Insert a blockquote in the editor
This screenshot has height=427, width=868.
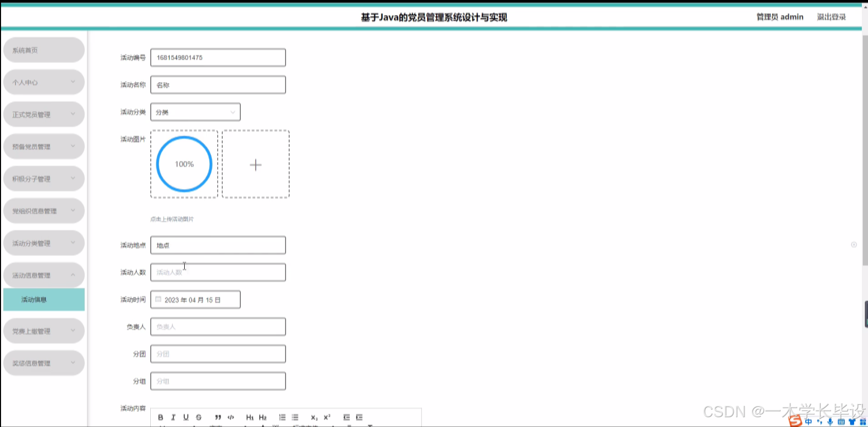click(x=218, y=417)
